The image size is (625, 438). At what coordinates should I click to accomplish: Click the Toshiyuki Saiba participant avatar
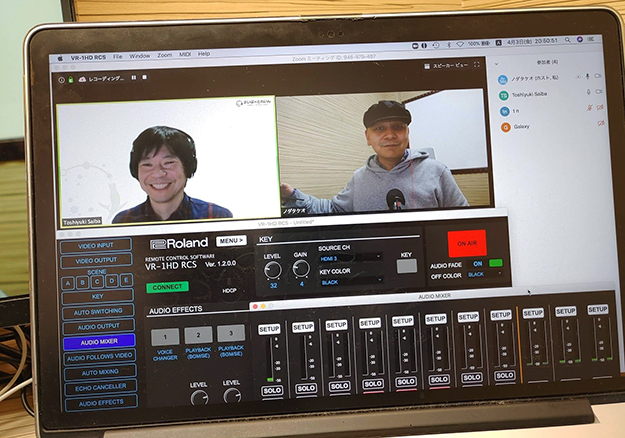(x=504, y=95)
